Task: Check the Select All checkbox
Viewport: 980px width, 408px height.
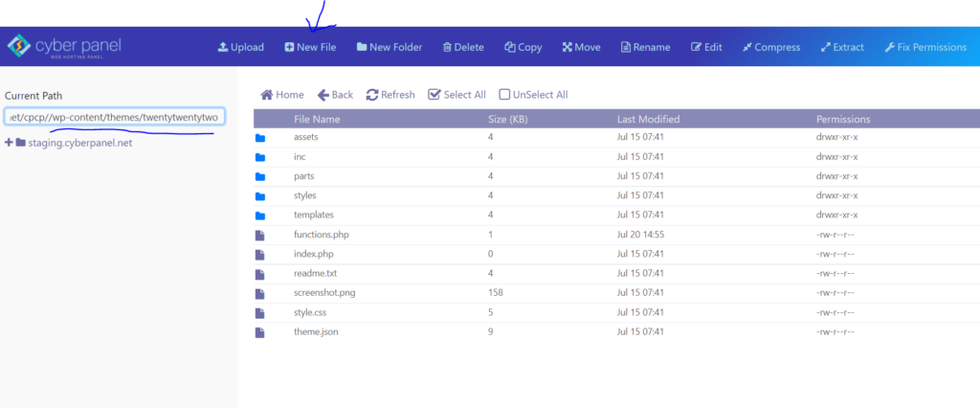Action: coord(434,95)
